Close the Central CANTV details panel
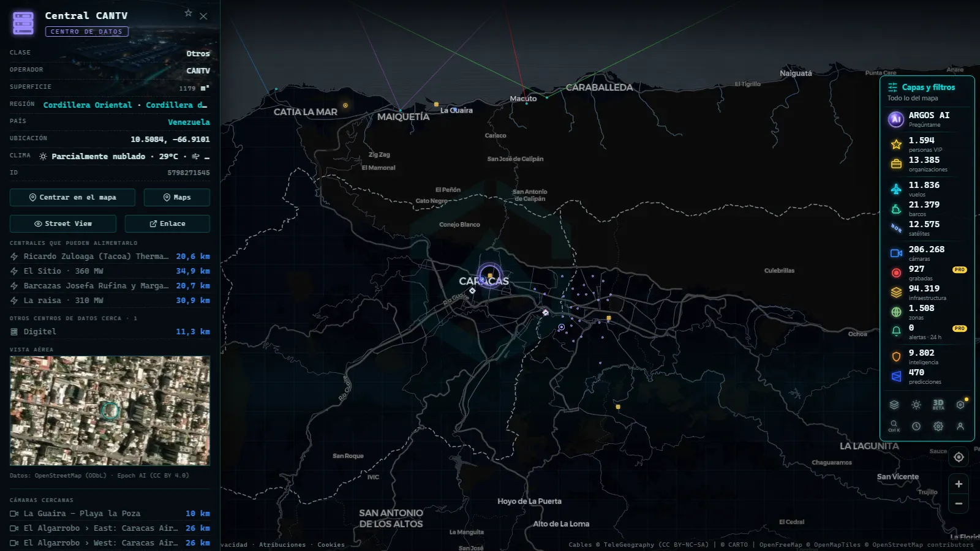The height and width of the screenshot is (551, 980). point(203,17)
